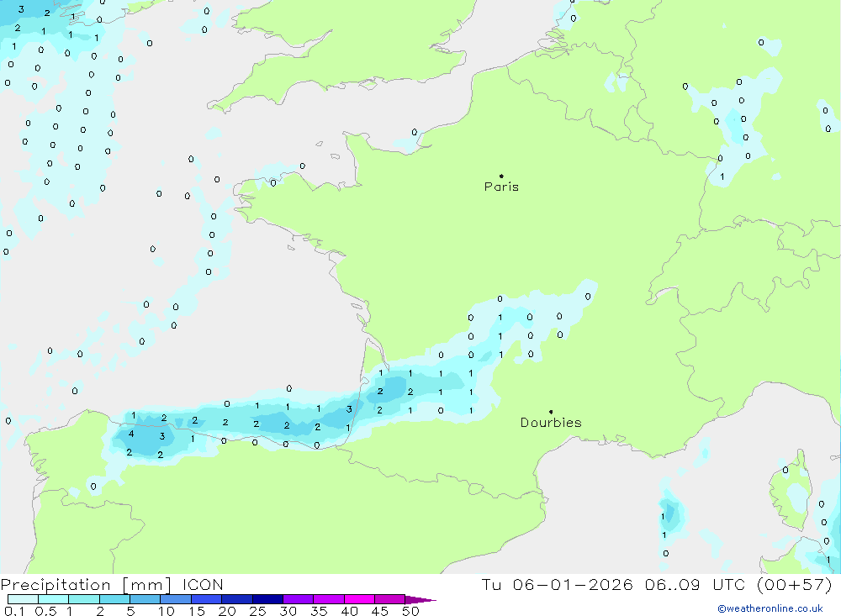Select the 0.1–0.5 mm legend color swatch
The width and height of the screenshot is (841, 616).
tap(23, 599)
